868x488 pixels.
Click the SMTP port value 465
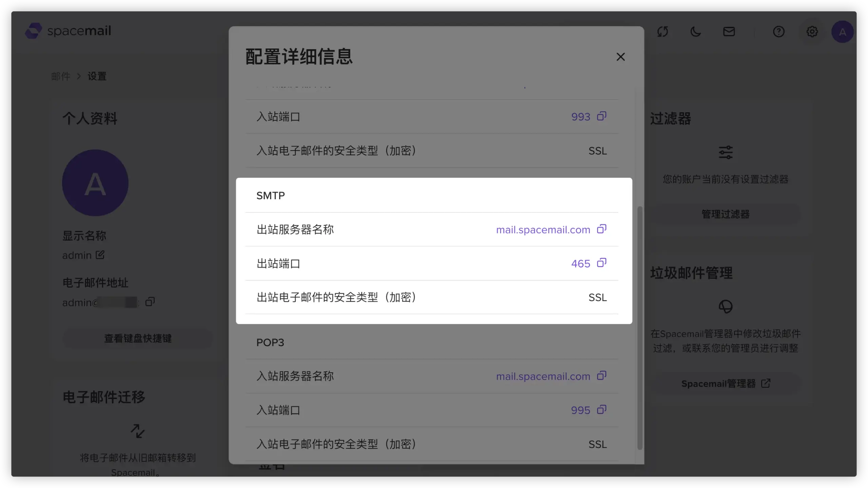tap(580, 264)
